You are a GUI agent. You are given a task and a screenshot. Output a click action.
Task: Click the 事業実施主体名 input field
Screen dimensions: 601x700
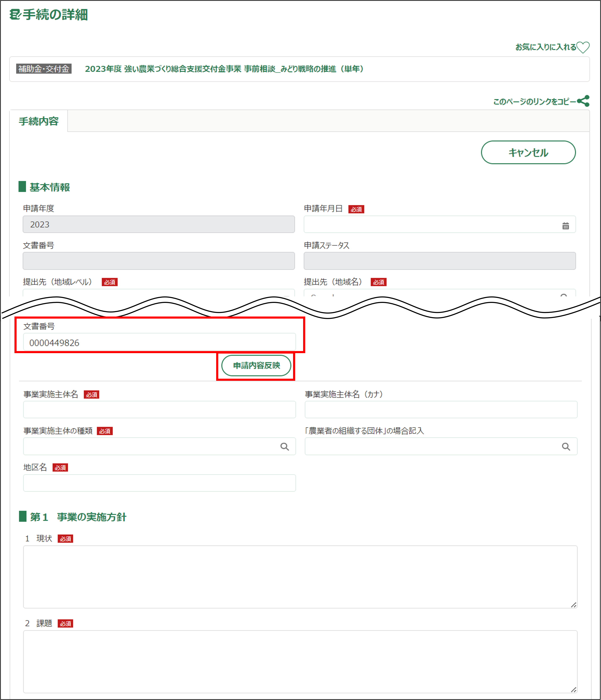(x=159, y=409)
